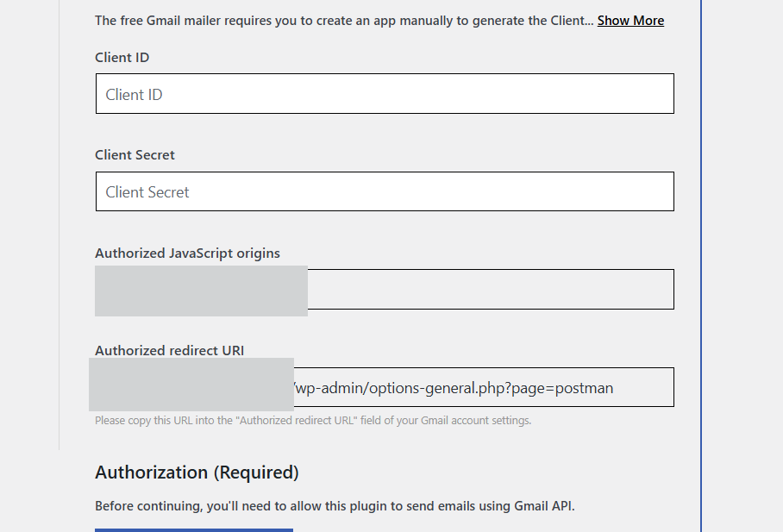Click the "Before continuing" Gmail API notice

click(335, 506)
